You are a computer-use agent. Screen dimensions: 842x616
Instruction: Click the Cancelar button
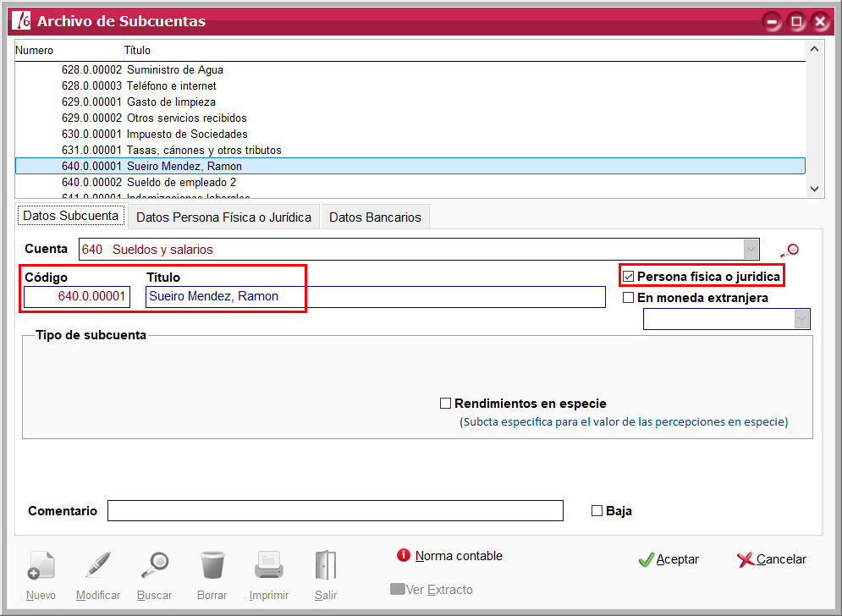click(772, 559)
